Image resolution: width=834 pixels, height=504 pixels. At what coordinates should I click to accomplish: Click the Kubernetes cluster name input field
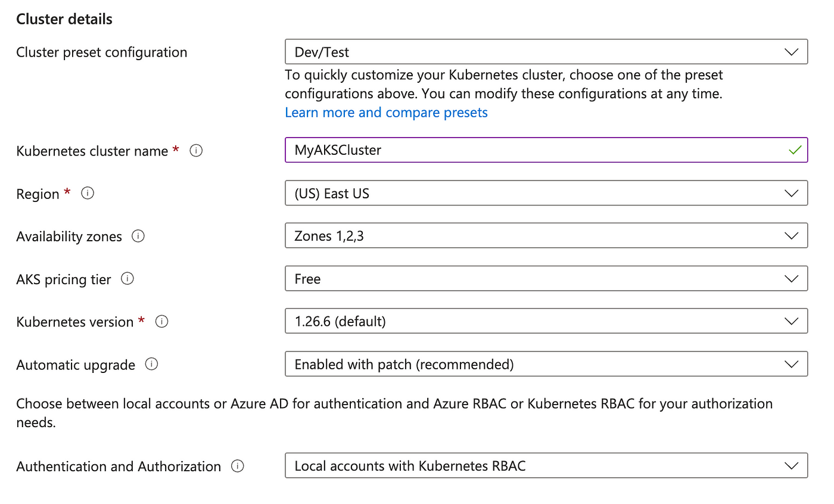point(546,150)
